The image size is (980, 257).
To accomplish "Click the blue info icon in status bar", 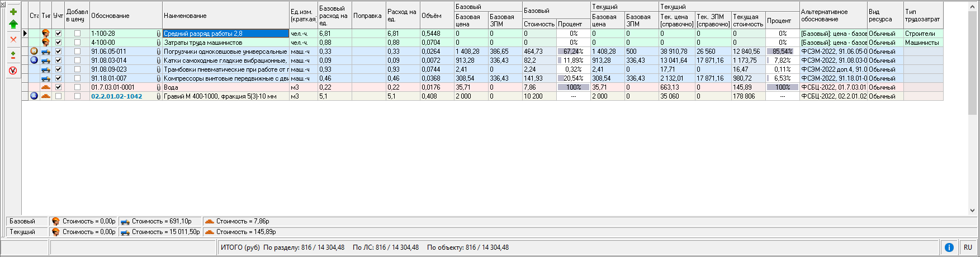I will pyautogui.click(x=949, y=247).
